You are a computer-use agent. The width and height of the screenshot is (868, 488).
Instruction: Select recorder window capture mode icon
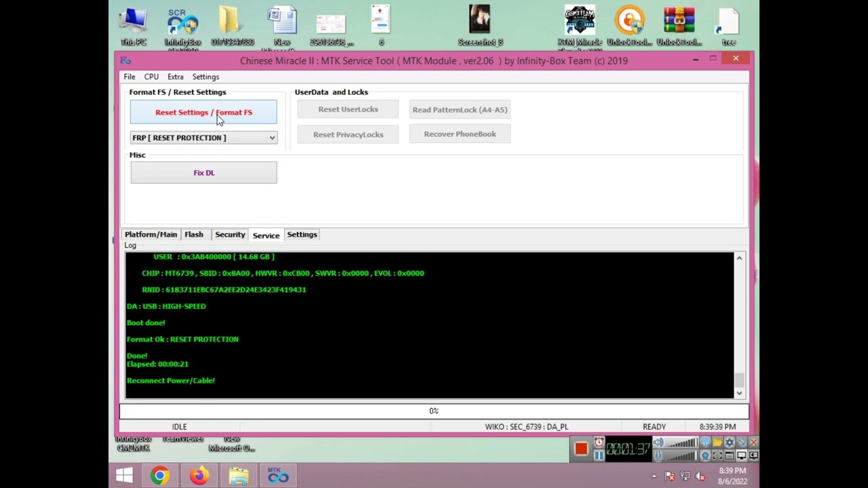tap(730, 455)
